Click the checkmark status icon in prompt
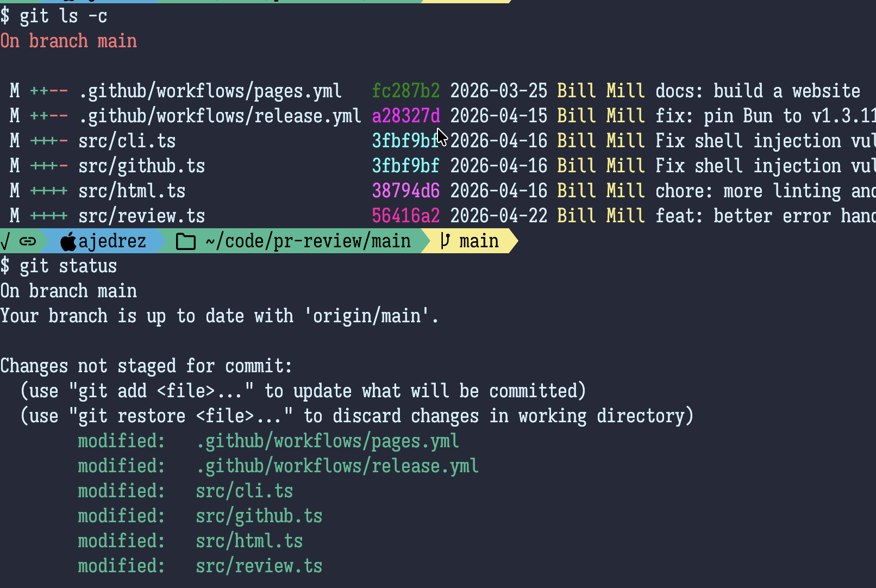876x588 pixels. point(5,241)
